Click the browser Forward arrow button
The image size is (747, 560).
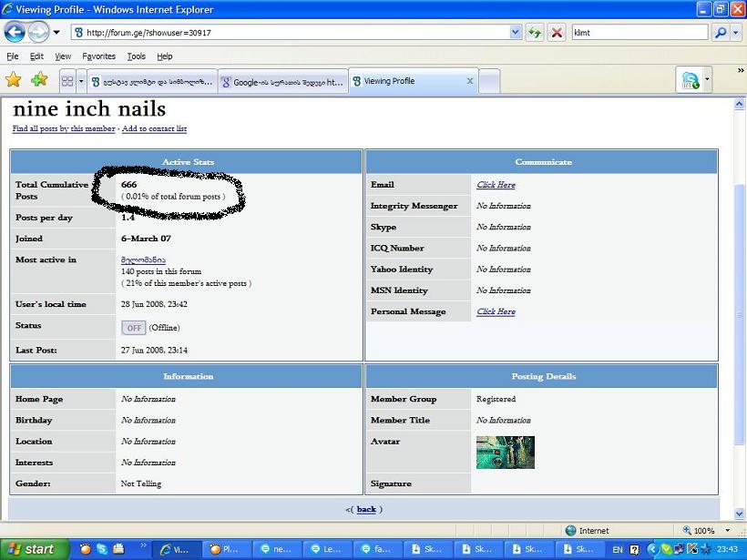click(38, 33)
